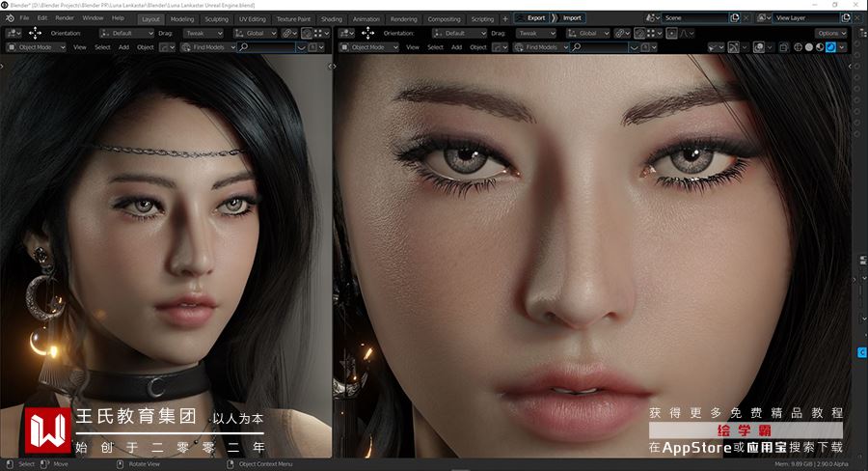This screenshot has height=471, width=868.
Task: Open the Add menu in left viewport
Action: (x=123, y=47)
